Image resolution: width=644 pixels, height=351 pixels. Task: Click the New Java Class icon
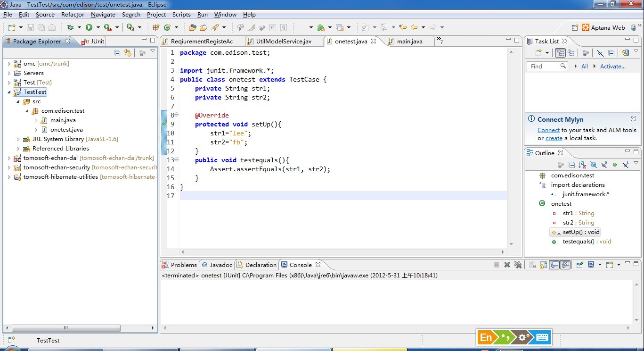tap(167, 27)
